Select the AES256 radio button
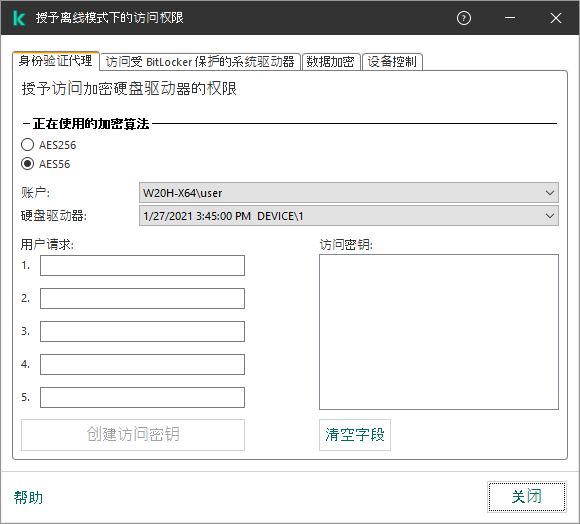580x524 pixels. coord(27,145)
